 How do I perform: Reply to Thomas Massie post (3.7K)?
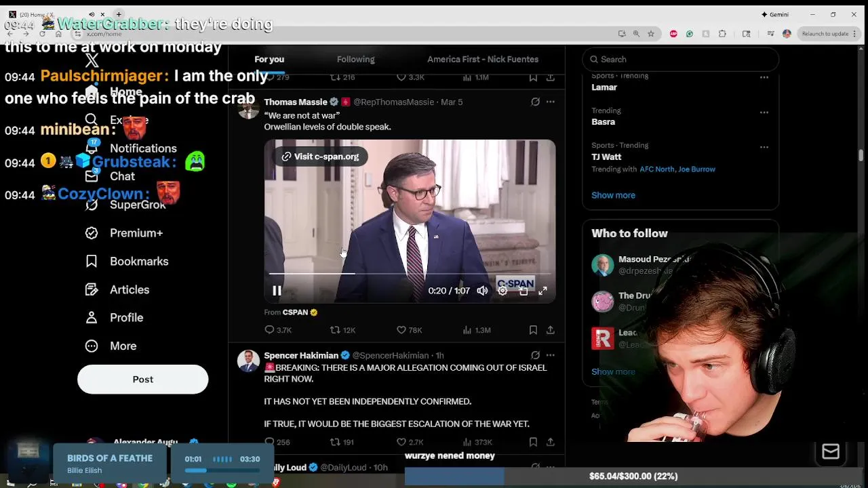tap(277, 330)
